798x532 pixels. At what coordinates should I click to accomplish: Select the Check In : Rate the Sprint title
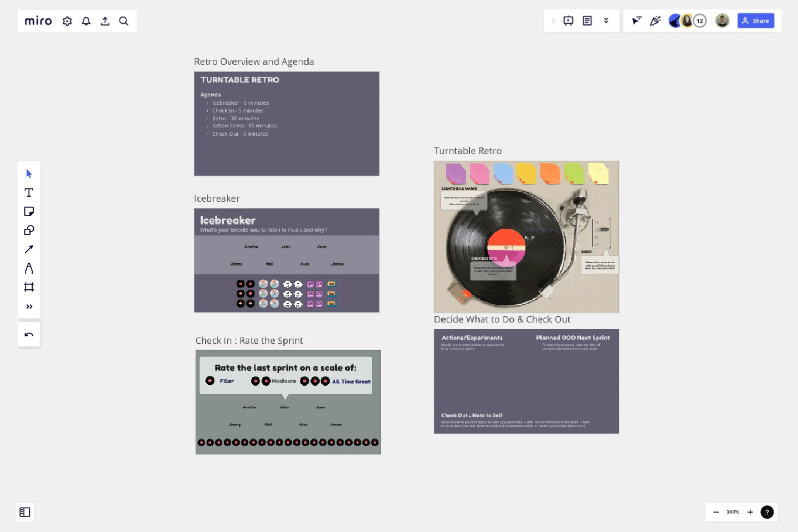(249, 341)
